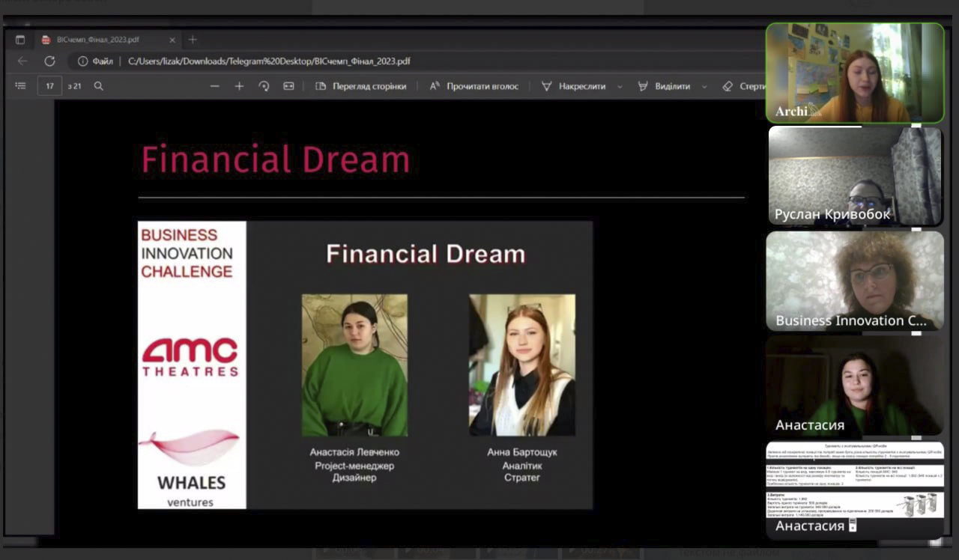This screenshot has height=560, width=959.
Task: Toggle the PDF table of contents panel
Action: tap(21, 86)
